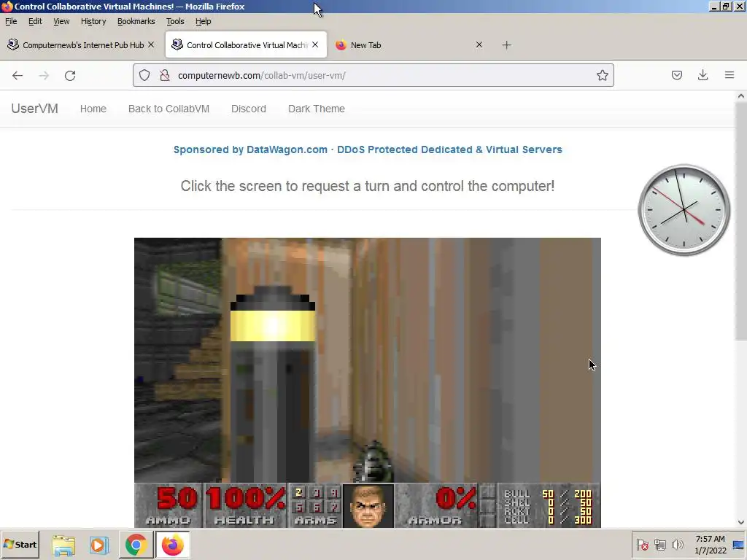Screen dimensions: 747x560
Task: Open the View menu
Action: [x=61, y=21]
